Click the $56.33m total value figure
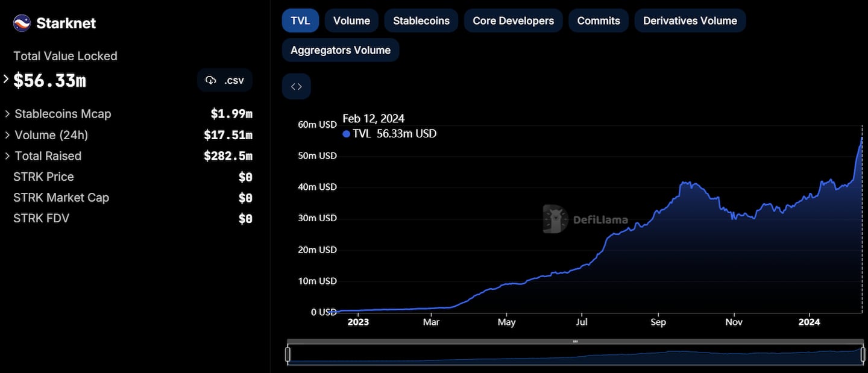 (50, 80)
